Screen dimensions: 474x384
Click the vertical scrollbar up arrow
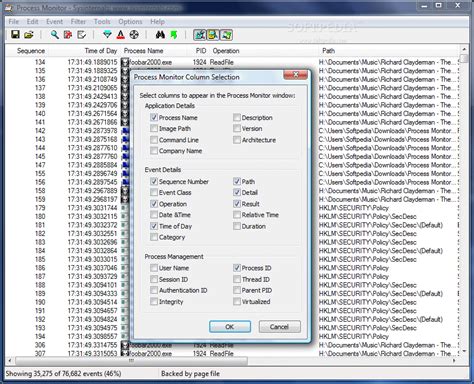pyautogui.click(x=464, y=49)
